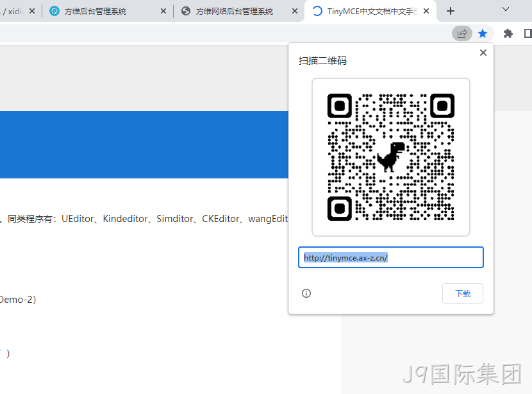Viewport: 532px width, 394px height.
Task: Click the 方维后台管理系统 tab favicon
Action: 54,11
